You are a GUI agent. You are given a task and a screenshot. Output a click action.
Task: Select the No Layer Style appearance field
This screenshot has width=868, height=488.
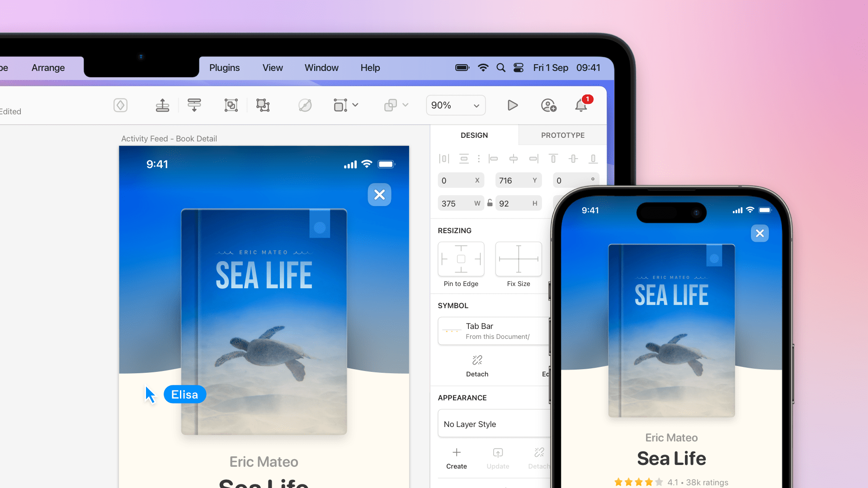(x=489, y=424)
